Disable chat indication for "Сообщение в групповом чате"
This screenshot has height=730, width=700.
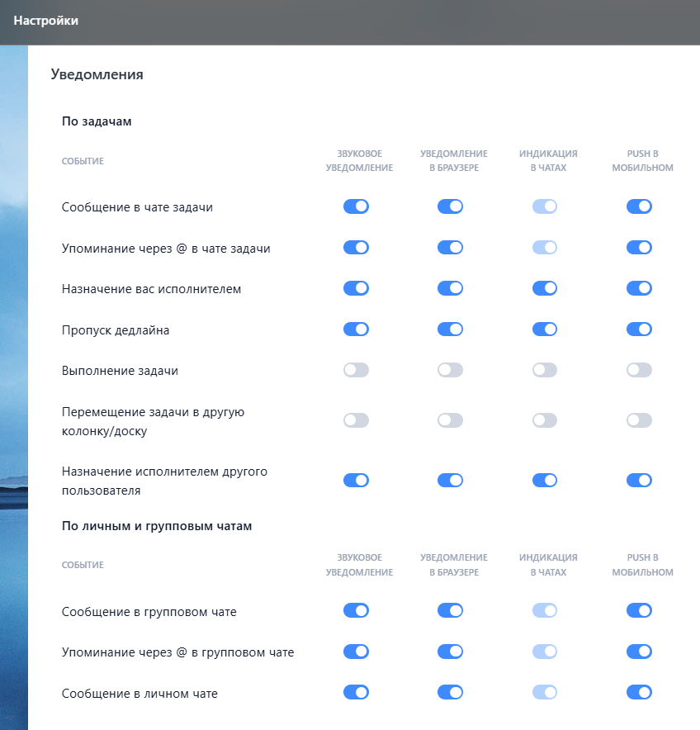pos(545,611)
